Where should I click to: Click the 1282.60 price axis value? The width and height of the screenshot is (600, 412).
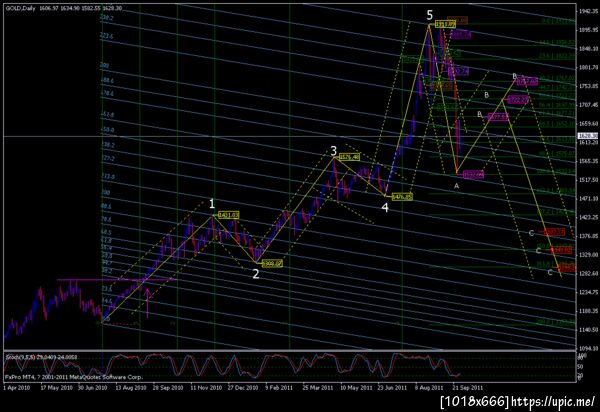pyautogui.click(x=589, y=273)
